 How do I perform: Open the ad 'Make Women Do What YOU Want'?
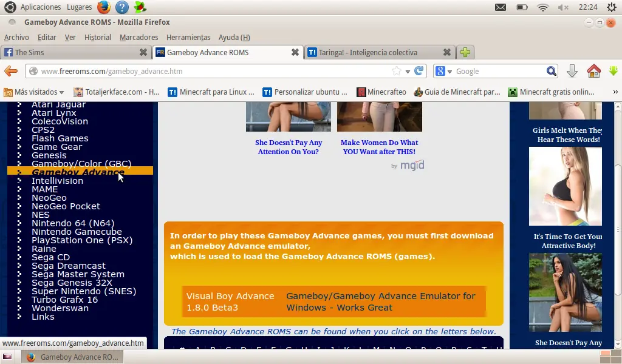(x=379, y=147)
